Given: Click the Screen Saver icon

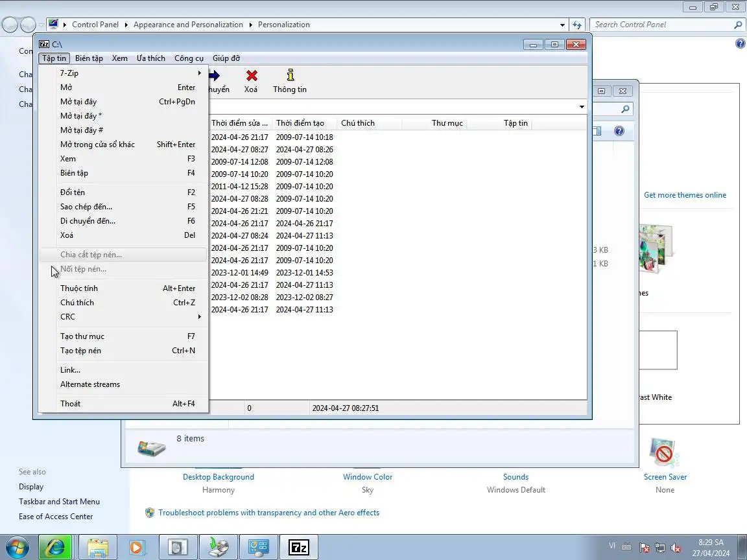Looking at the screenshot, I should click(x=665, y=452).
